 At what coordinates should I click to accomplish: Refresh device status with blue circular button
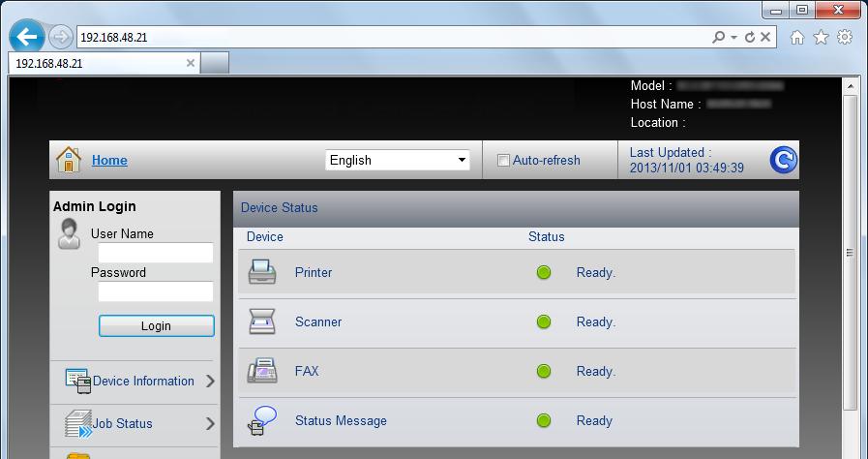pos(783,160)
